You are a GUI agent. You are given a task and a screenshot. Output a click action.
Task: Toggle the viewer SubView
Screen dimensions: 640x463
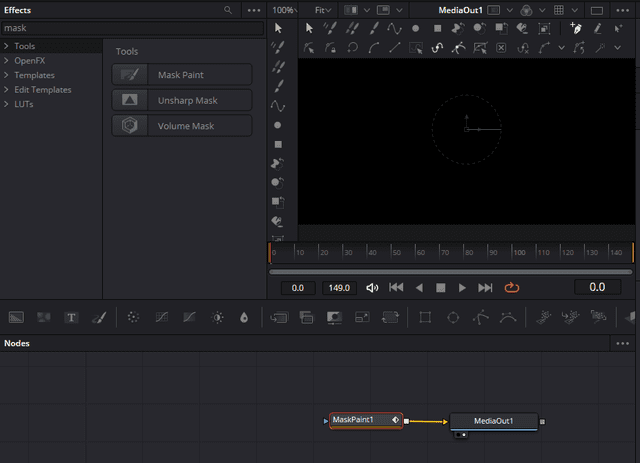[x=383, y=10]
